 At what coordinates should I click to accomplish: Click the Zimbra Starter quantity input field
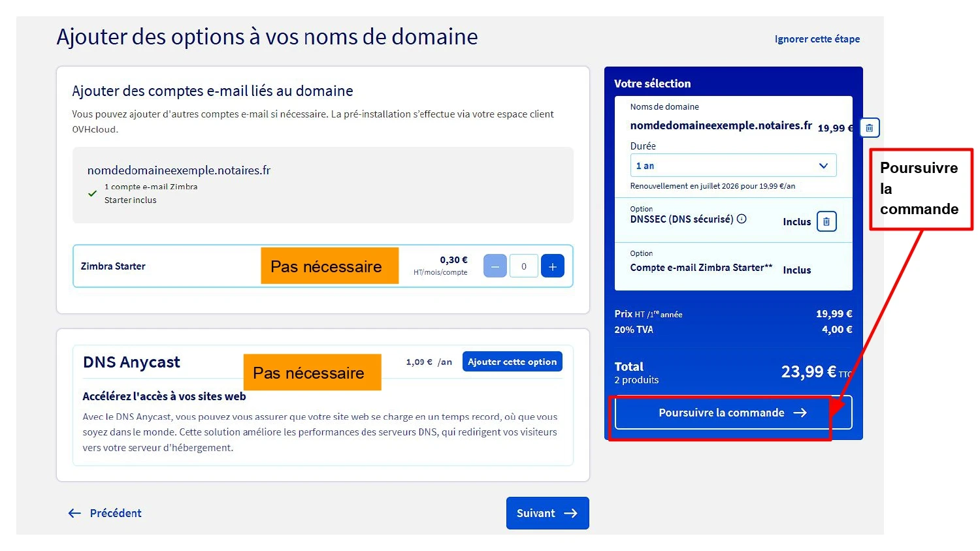click(523, 266)
